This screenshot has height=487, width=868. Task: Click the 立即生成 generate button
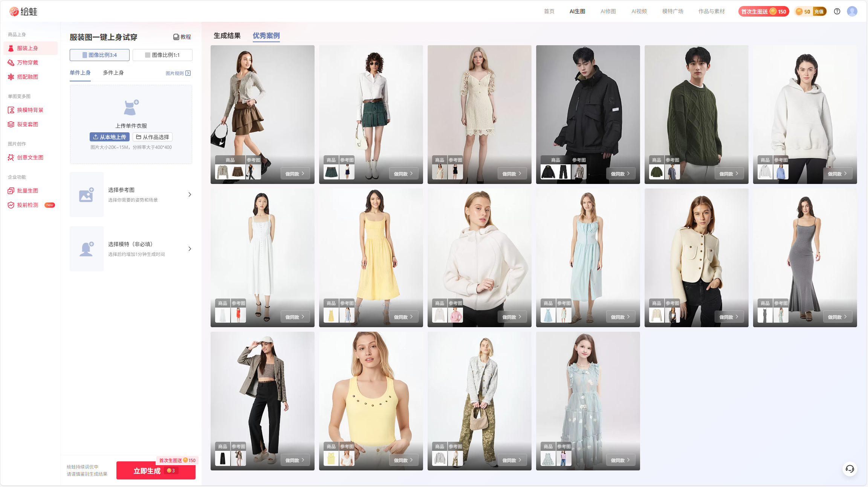pyautogui.click(x=156, y=470)
